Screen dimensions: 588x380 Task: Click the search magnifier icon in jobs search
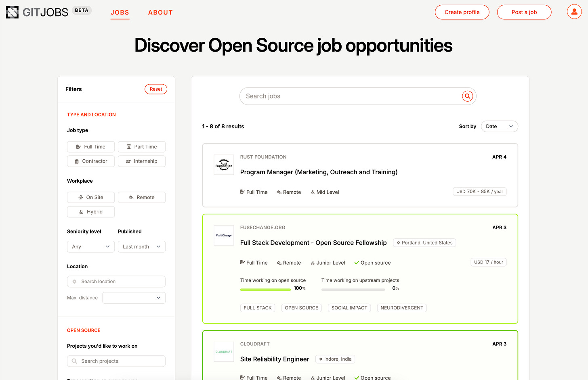pos(467,96)
